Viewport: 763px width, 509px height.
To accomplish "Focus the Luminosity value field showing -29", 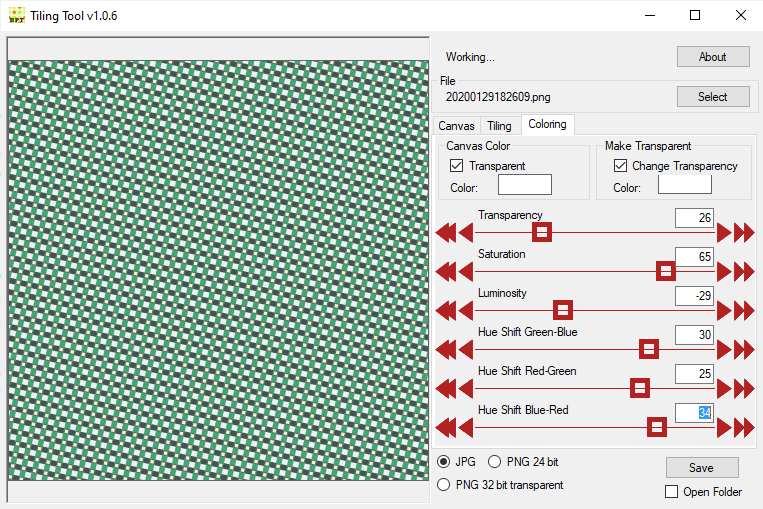I will point(694,295).
